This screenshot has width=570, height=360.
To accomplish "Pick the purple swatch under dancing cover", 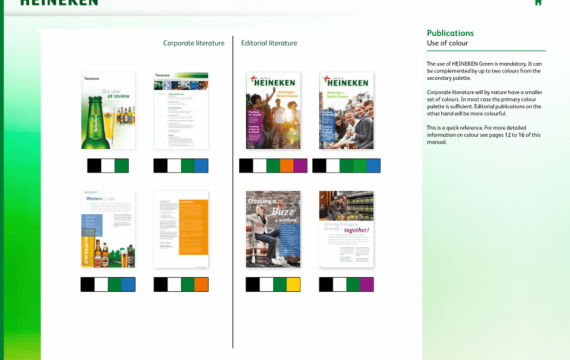I will (x=300, y=166).
